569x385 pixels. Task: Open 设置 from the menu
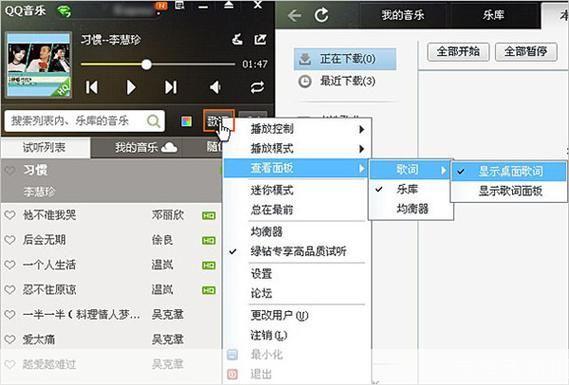tap(296, 274)
